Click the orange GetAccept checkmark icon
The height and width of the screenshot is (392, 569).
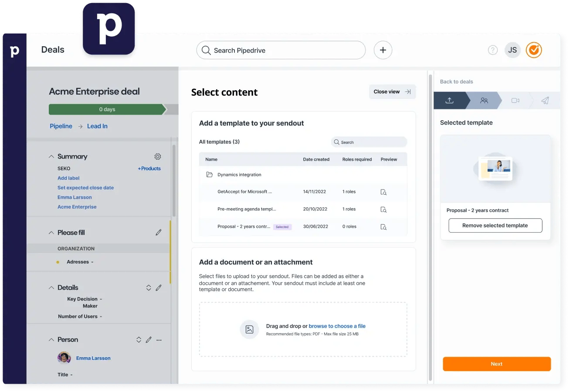534,50
